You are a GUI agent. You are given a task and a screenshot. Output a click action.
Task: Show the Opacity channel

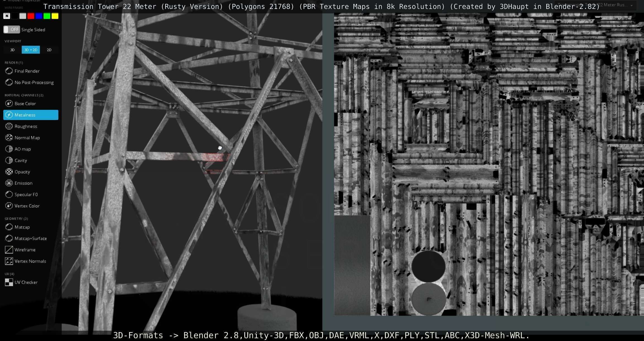point(31,172)
